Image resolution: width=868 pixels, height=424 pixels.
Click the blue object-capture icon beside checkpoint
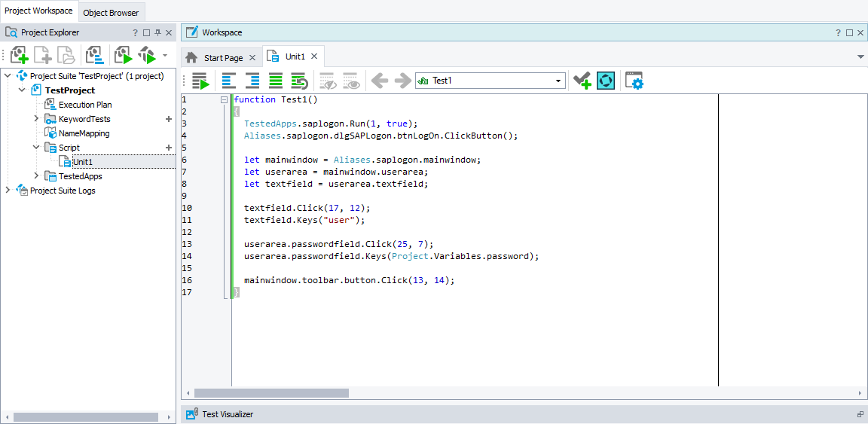pos(606,81)
